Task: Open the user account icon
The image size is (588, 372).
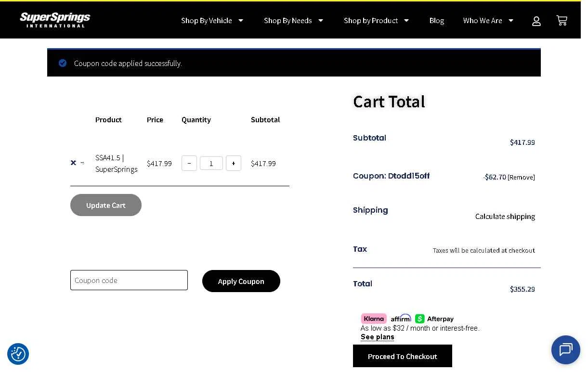Action: tap(536, 21)
